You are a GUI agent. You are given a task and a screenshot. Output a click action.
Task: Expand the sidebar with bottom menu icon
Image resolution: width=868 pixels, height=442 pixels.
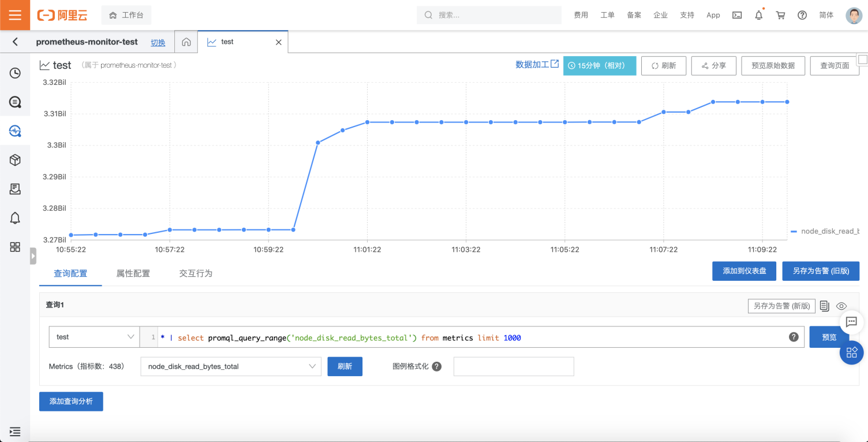pos(15,431)
